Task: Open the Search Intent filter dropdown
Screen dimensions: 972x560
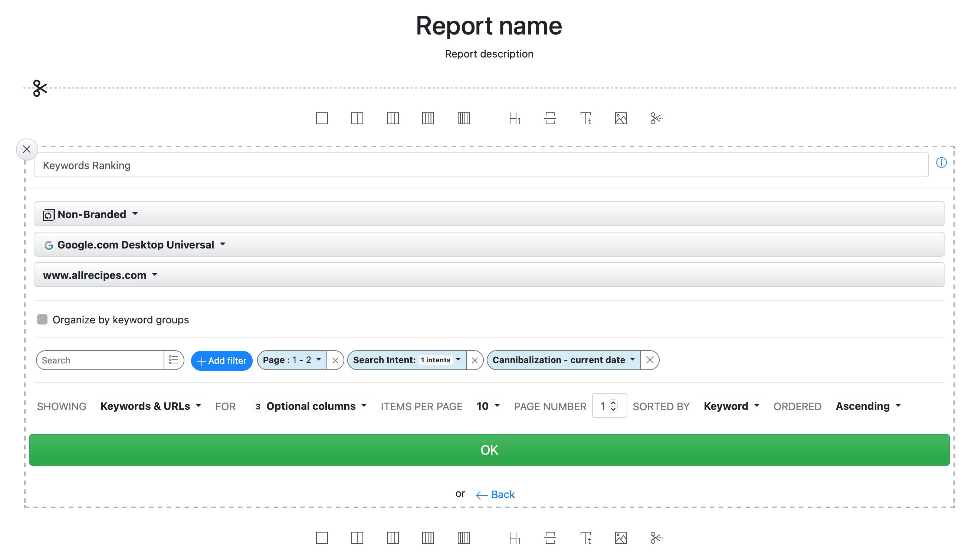Action: pyautogui.click(x=407, y=360)
